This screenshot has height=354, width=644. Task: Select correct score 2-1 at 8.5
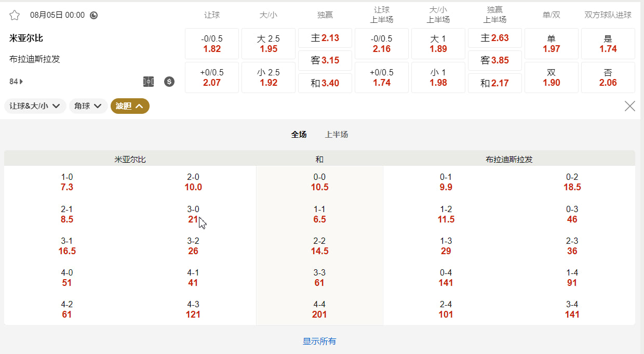67,214
